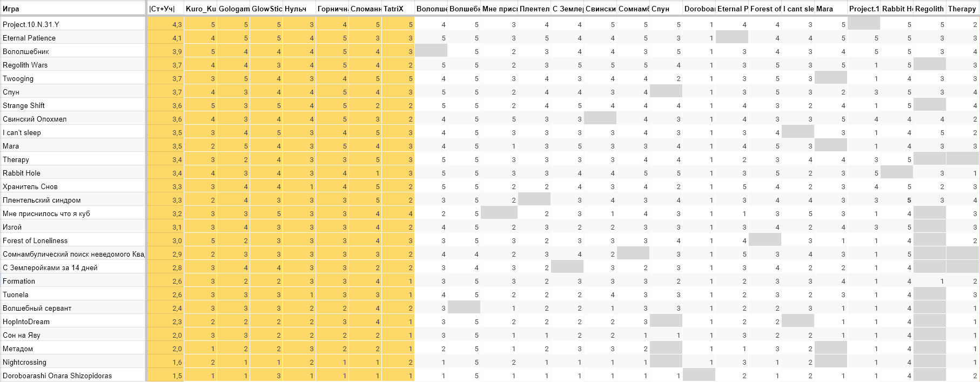Select the 1,5 score in the bottom row
The image size is (980, 382).
[x=165, y=376]
